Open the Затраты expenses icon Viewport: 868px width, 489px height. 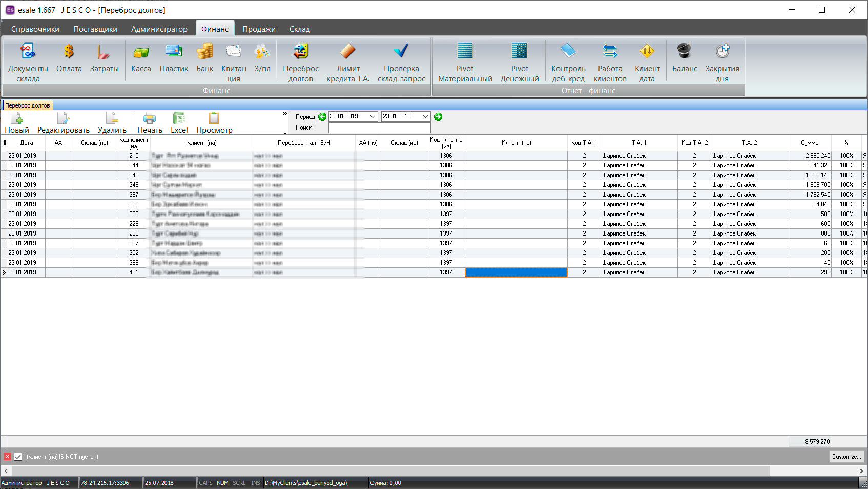tap(104, 57)
